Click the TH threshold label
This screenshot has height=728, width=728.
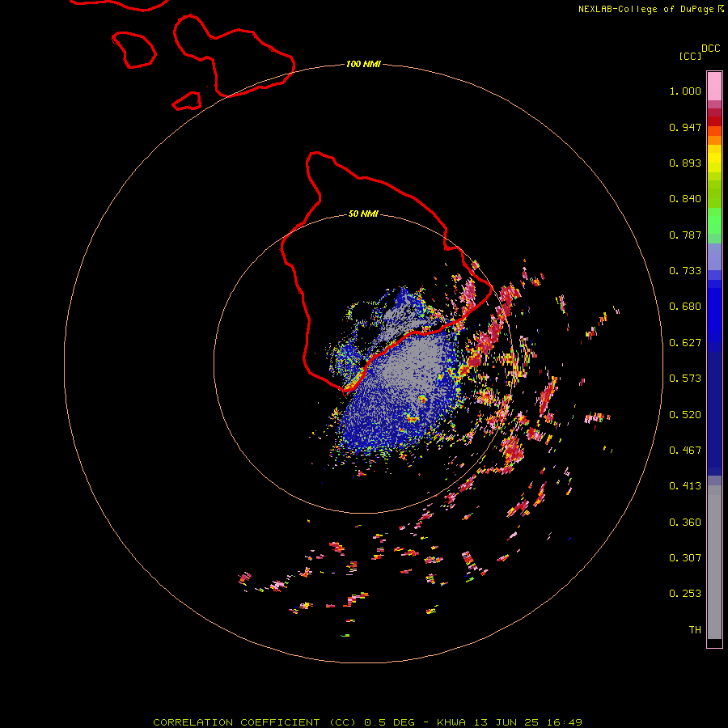tap(695, 630)
